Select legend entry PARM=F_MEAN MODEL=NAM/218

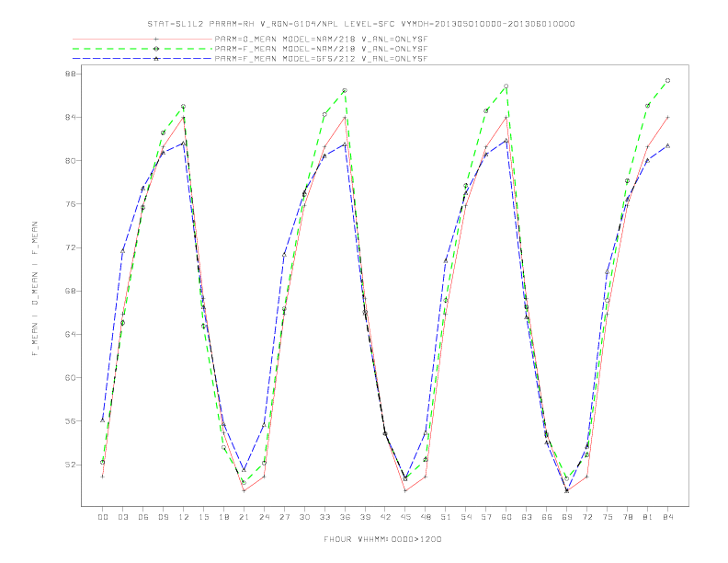pos(321,49)
